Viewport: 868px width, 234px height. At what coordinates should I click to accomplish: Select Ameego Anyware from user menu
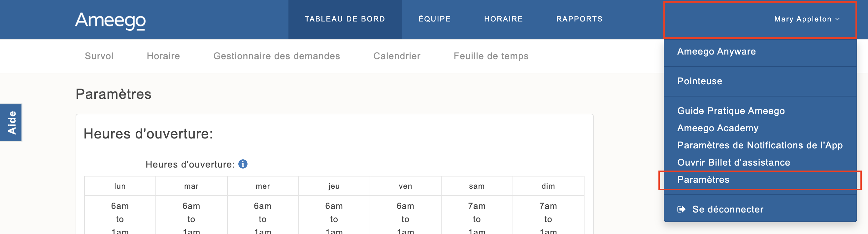[x=717, y=51]
